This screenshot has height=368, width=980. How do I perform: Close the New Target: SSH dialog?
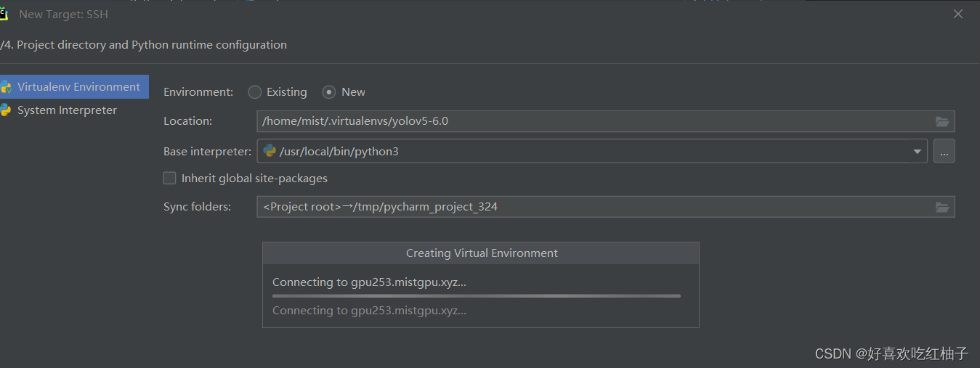click(x=957, y=14)
